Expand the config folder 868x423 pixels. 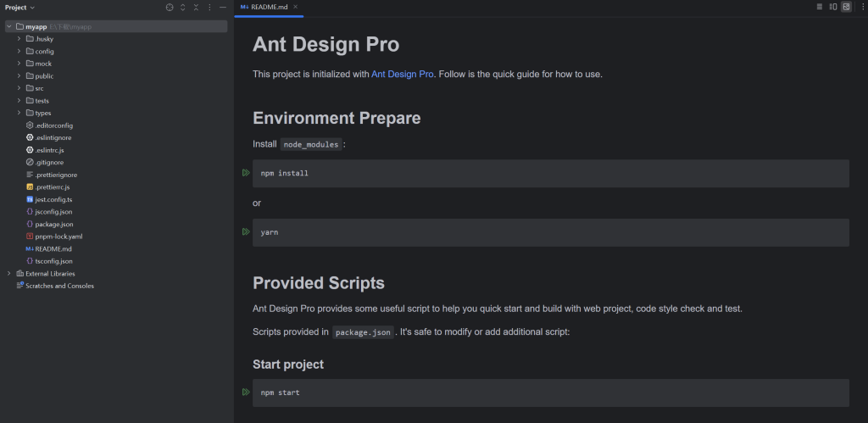coord(19,51)
